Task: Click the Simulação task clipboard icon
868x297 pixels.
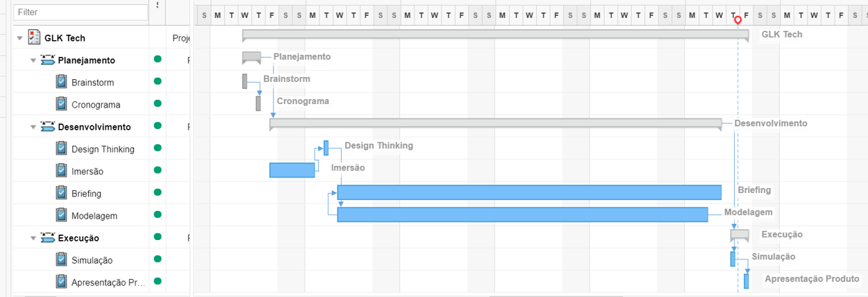Action: click(61, 260)
